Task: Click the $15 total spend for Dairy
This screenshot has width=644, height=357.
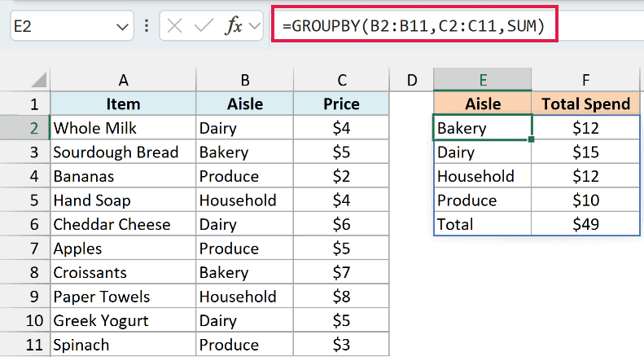Action: 585,152
